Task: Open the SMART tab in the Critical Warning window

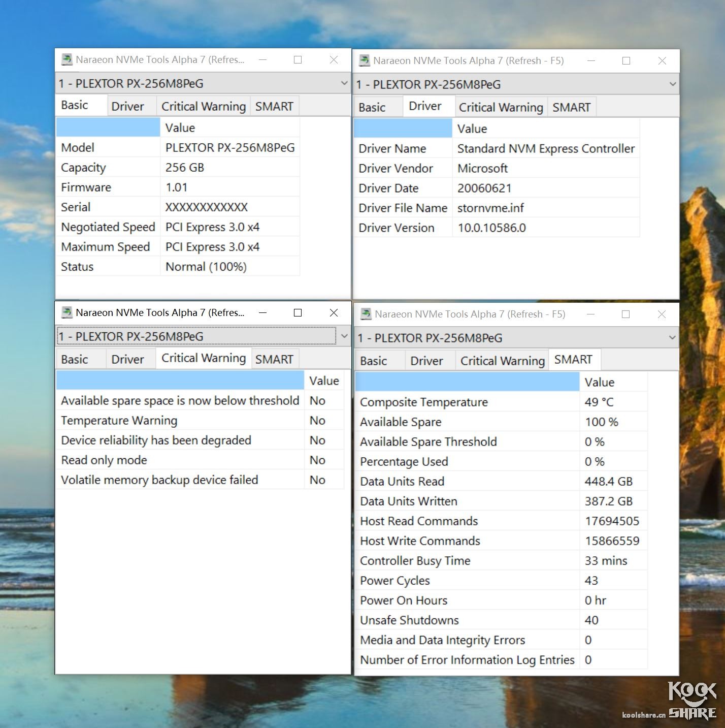Action: (274, 359)
